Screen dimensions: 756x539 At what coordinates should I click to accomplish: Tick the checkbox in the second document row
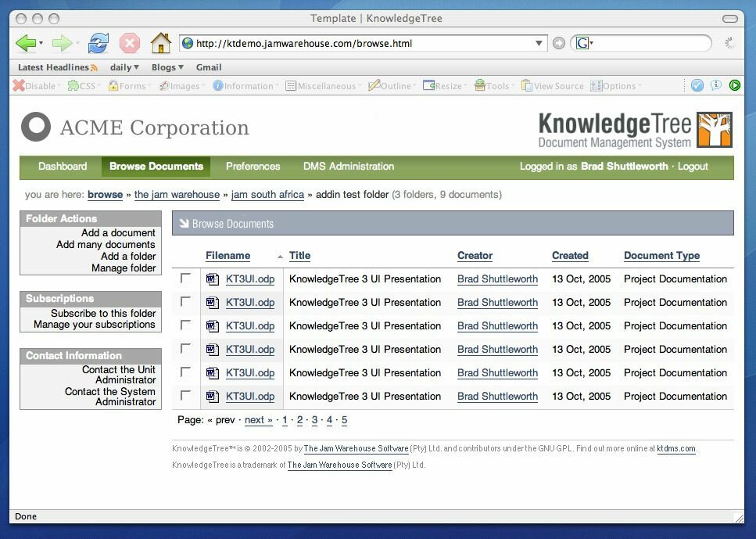[185, 302]
